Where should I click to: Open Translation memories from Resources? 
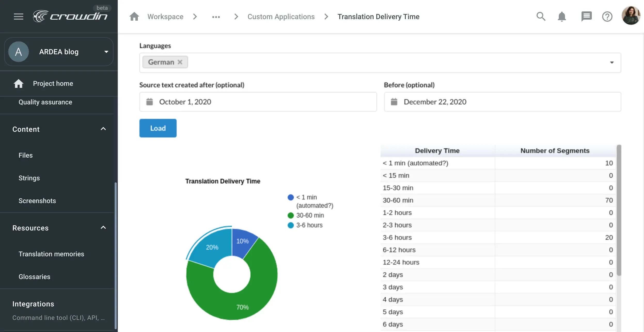(51, 254)
